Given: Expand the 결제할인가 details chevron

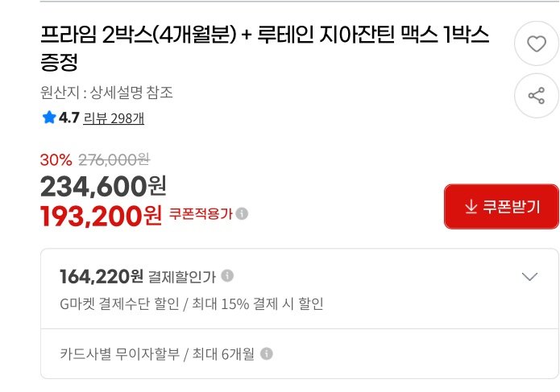Looking at the screenshot, I should coord(529,277).
